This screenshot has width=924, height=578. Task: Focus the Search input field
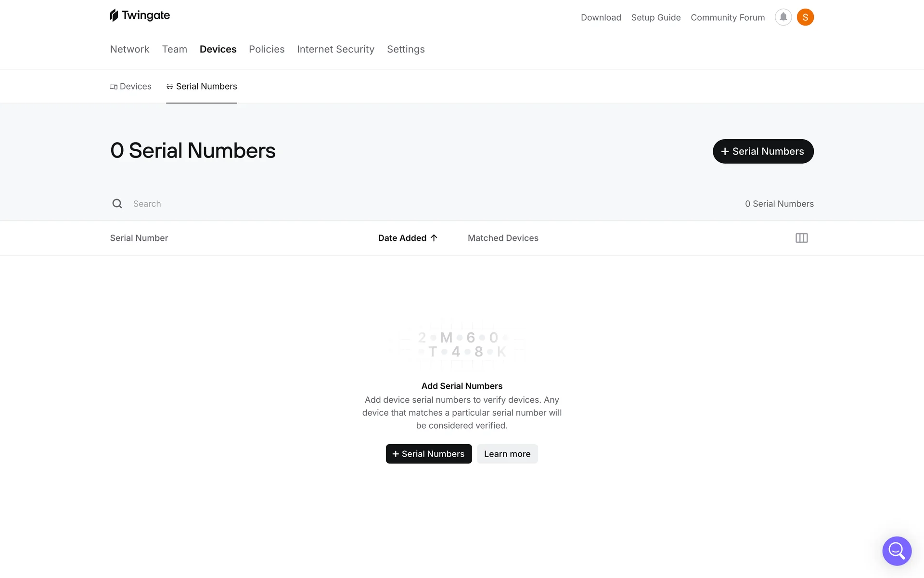pyautogui.click(x=289, y=204)
